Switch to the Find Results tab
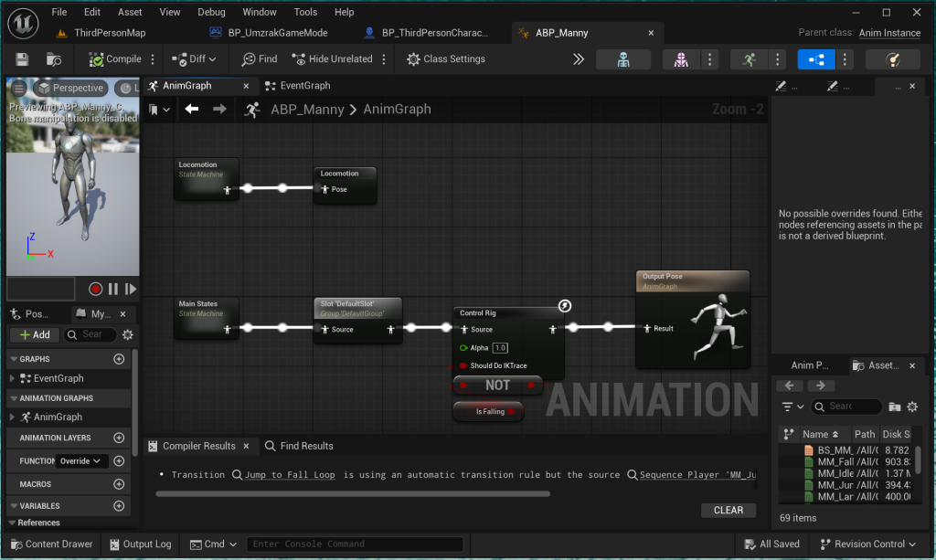Image resolution: width=936 pixels, height=560 pixels. click(300, 446)
